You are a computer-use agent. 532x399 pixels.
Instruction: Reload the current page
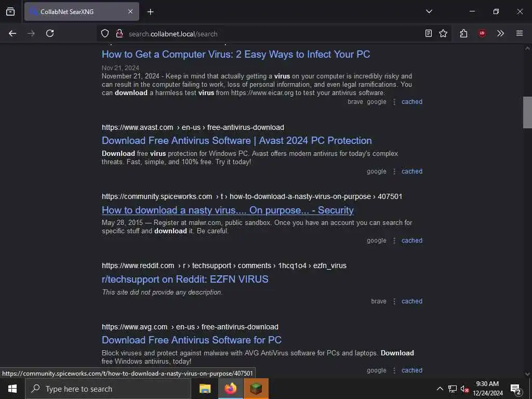click(x=50, y=33)
